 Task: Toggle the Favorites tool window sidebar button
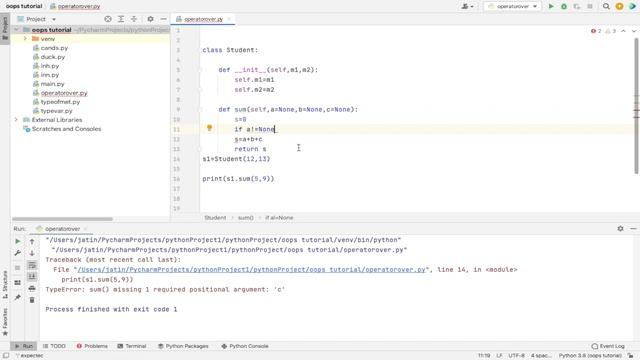pyautogui.click(x=5, y=322)
